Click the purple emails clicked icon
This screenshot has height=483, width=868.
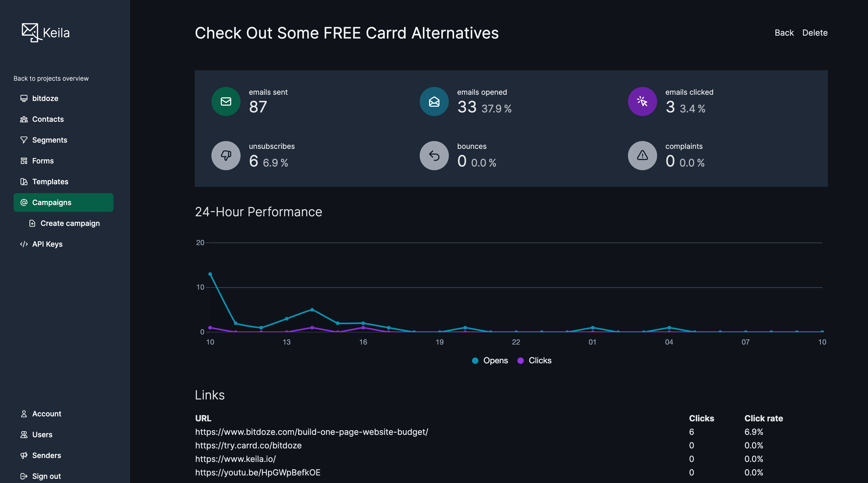pyautogui.click(x=642, y=101)
